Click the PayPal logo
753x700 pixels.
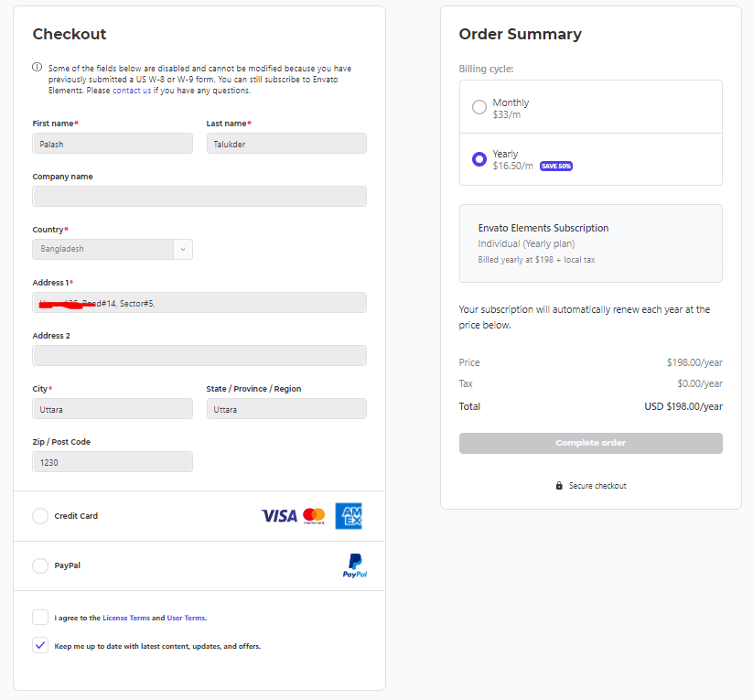click(x=354, y=565)
